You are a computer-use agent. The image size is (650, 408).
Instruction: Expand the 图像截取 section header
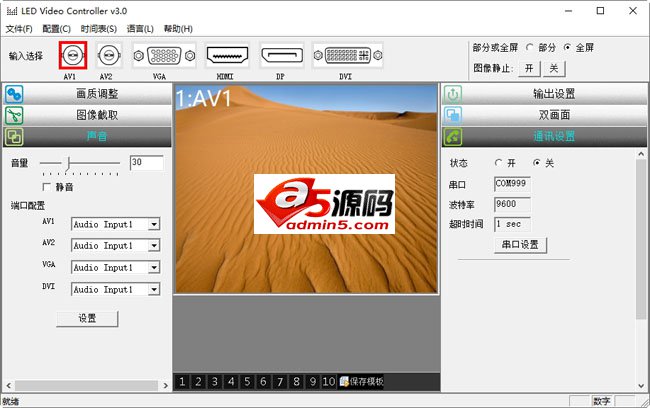point(87,115)
